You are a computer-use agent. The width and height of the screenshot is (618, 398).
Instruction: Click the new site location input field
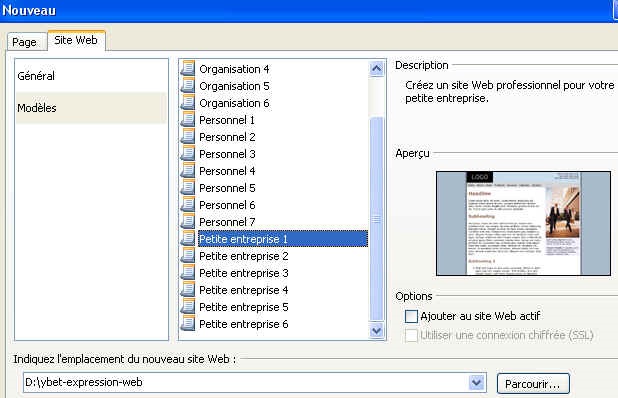pos(246,382)
